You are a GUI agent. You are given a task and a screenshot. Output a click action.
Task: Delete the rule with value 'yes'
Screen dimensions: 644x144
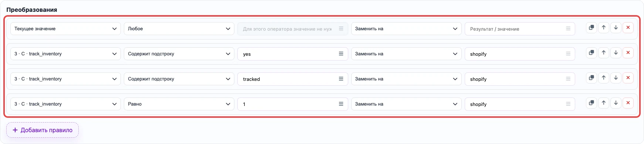628,53
